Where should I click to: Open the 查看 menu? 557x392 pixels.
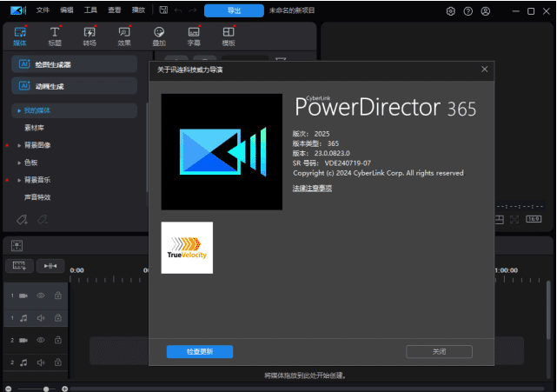(x=115, y=10)
